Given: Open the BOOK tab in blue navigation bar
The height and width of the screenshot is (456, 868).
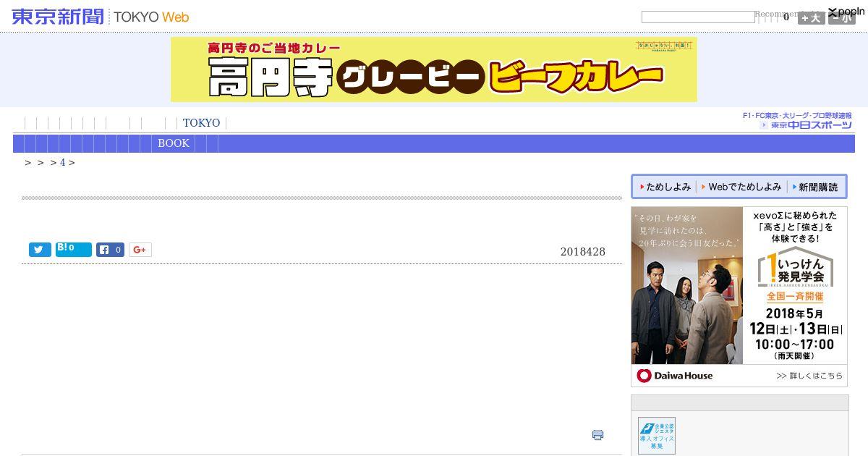Looking at the screenshot, I should click(174, 143).
